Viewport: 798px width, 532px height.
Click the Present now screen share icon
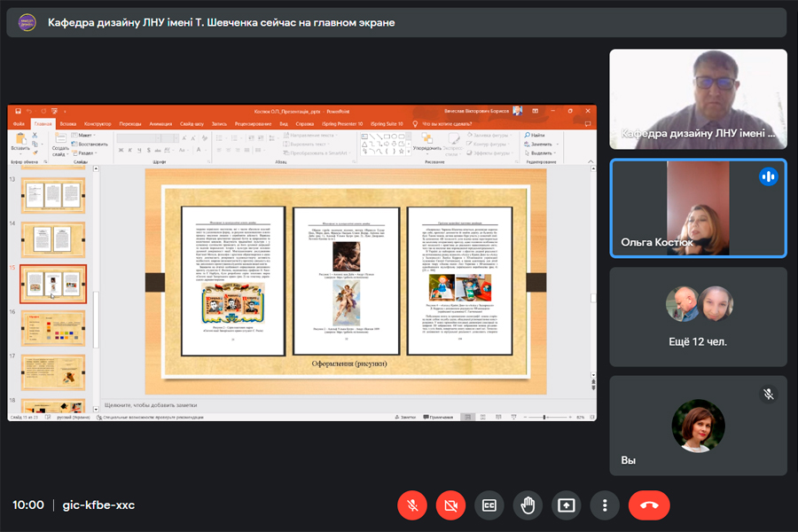tap(566, 505)
